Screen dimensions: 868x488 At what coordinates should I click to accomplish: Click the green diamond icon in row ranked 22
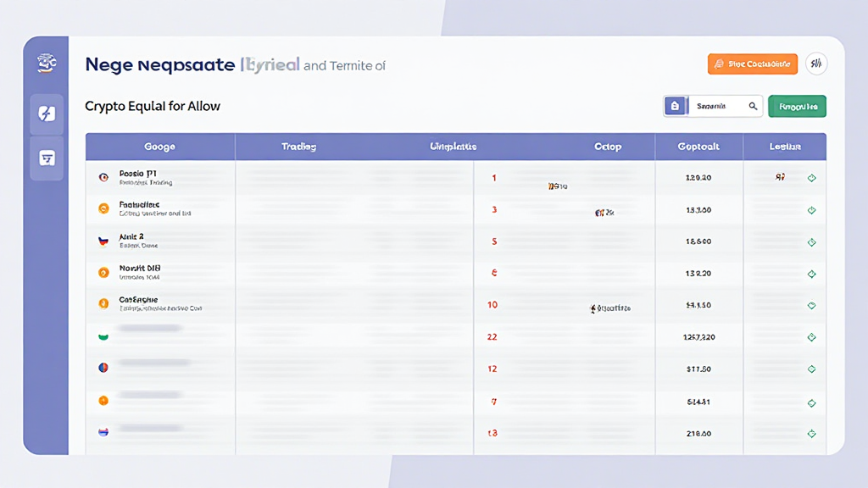click(811, 337)
